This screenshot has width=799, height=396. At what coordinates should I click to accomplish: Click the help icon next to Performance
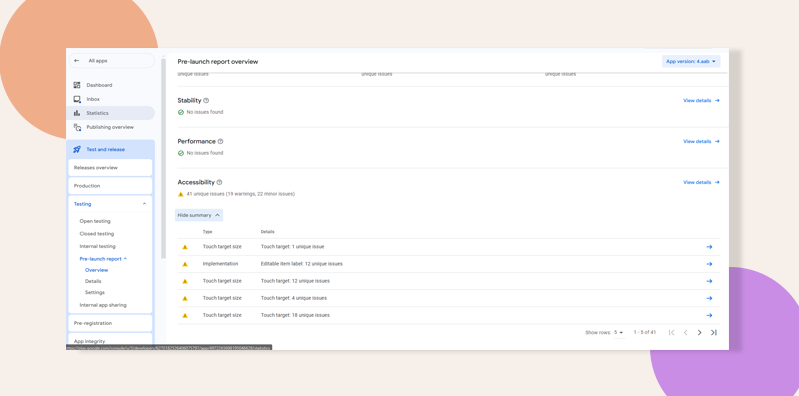220,142
